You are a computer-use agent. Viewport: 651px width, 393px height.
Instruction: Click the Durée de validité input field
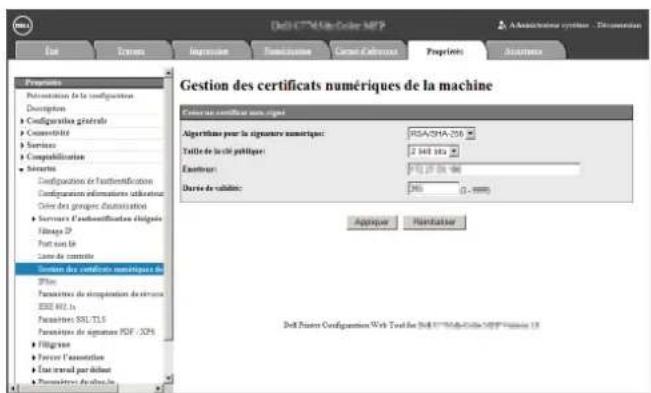pos(433,188)
